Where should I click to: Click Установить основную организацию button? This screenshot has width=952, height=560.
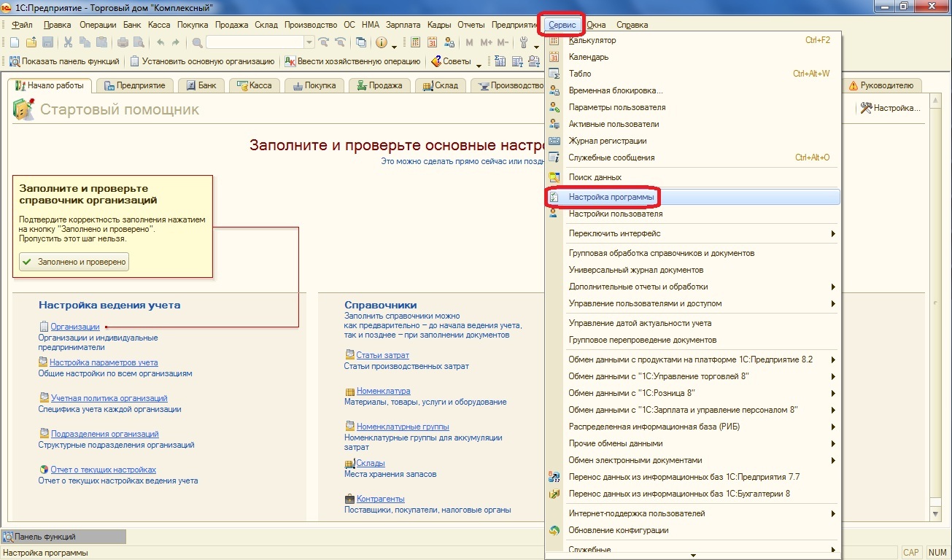(x=202, y=62)
